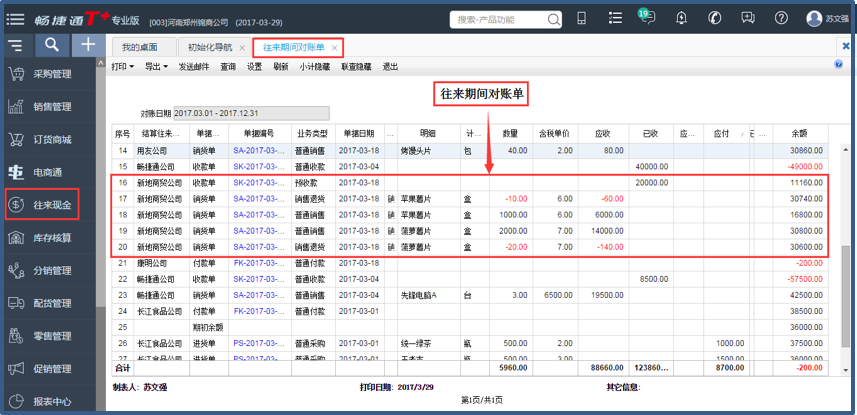This screenshot has height=415, width=857.
Task: Toggle the sidebar menu list icon
Action: pos(15,45)
